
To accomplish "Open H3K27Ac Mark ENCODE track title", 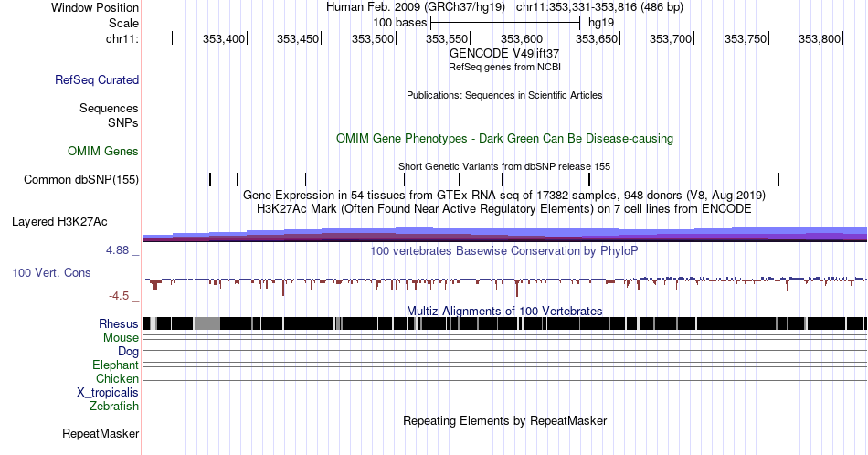I will click(504, 208).
